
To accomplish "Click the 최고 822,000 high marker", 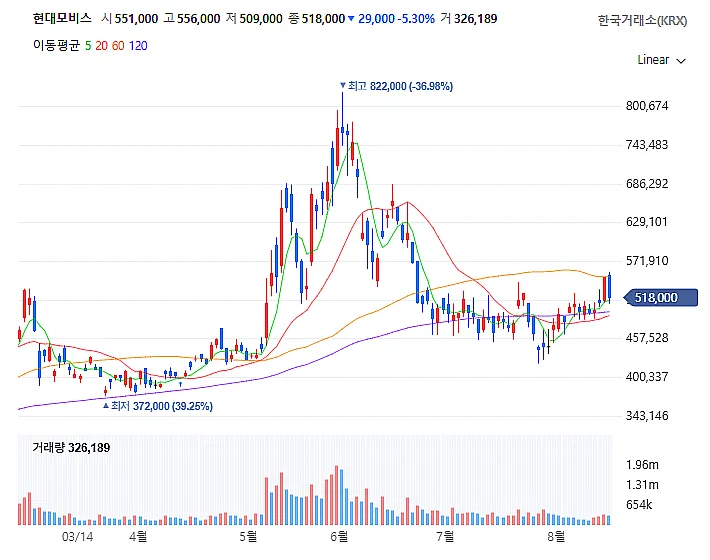I will 396,86.
